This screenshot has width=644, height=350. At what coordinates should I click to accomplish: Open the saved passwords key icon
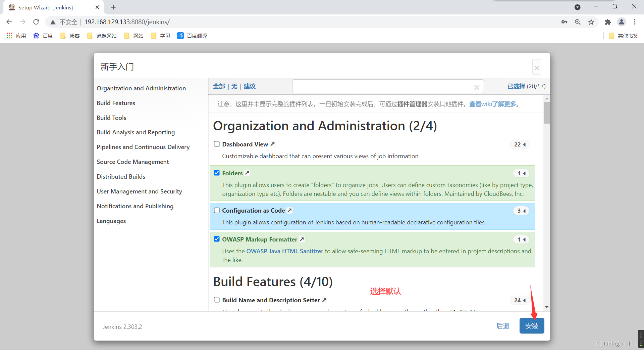coord(564,22)
